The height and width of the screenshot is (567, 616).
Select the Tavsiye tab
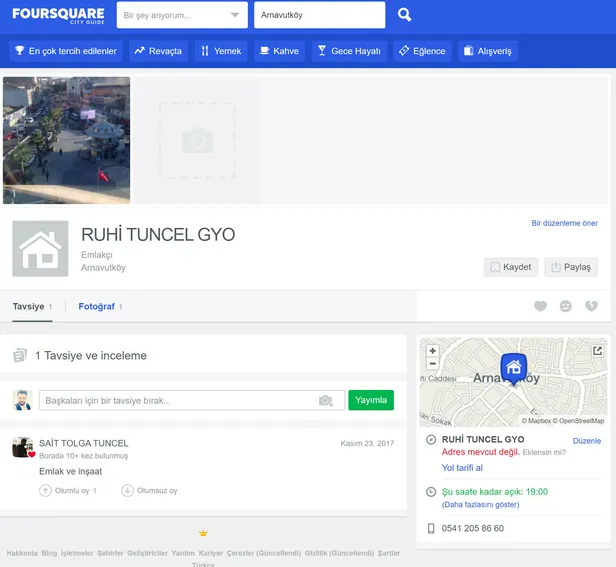coord(28,307)
